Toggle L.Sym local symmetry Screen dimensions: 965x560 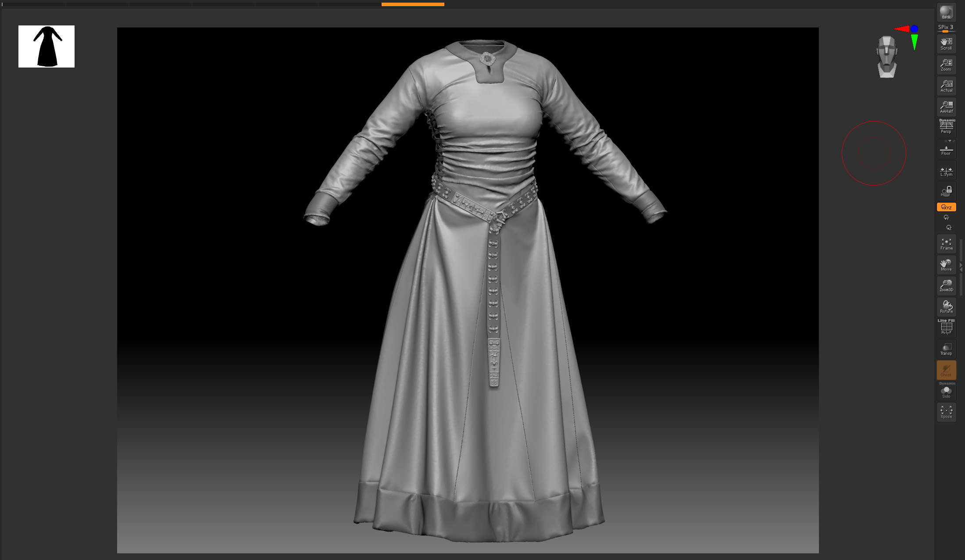pyautogui.click(x=946, y=170)
